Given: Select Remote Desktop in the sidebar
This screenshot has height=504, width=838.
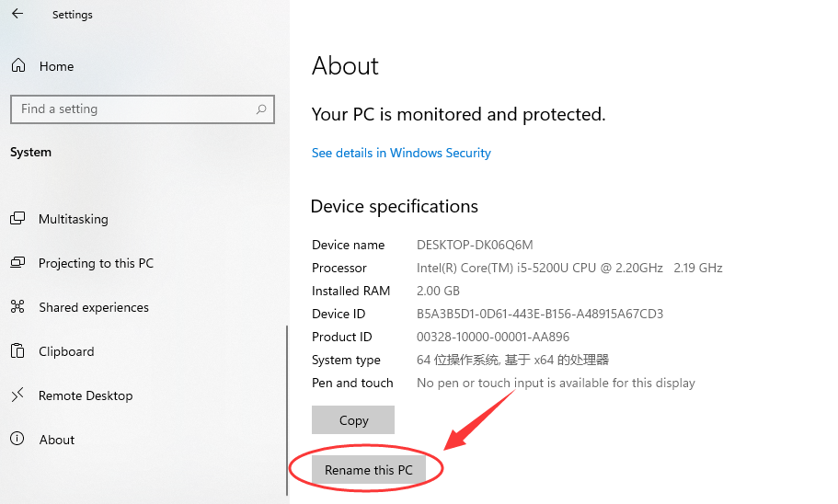Looking at the screenshot, I should (86, 395).
